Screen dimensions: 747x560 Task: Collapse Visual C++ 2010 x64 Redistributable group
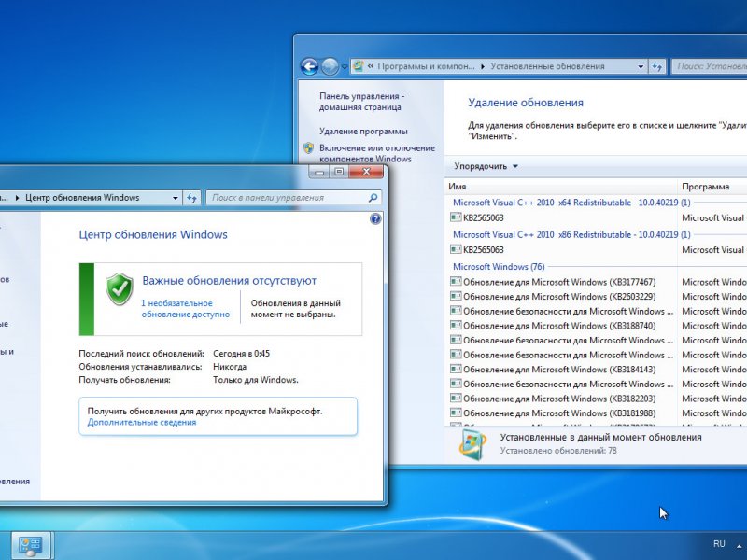pyautogui.click(x=571, y=203)
